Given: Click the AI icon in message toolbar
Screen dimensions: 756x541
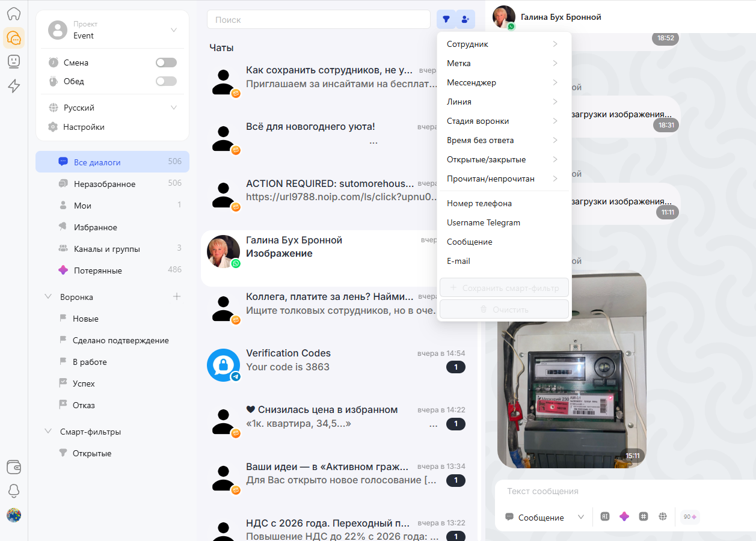Looking at the screenshot, I should click(605, 516).
